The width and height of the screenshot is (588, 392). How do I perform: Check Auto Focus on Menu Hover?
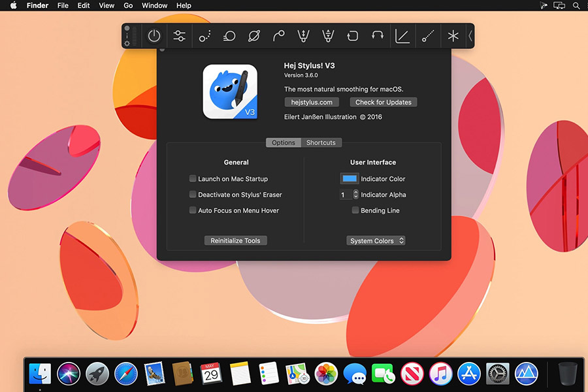coord(193,210)
